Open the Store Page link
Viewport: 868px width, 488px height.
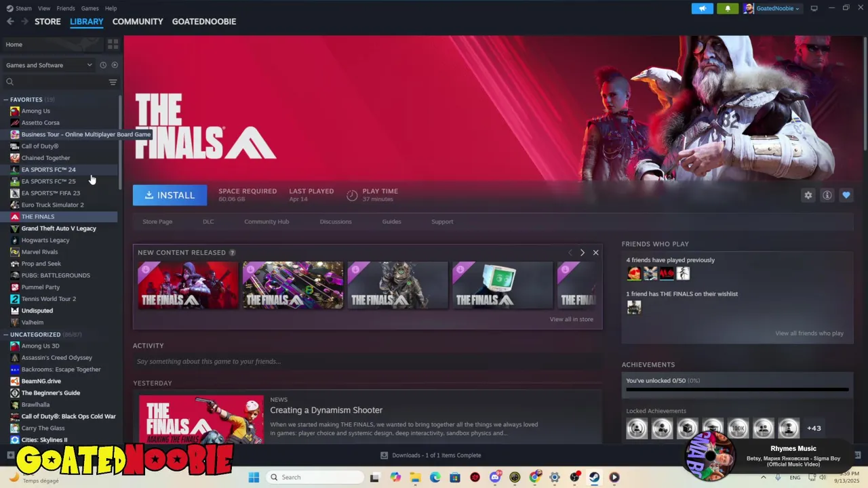pos(157,222)
